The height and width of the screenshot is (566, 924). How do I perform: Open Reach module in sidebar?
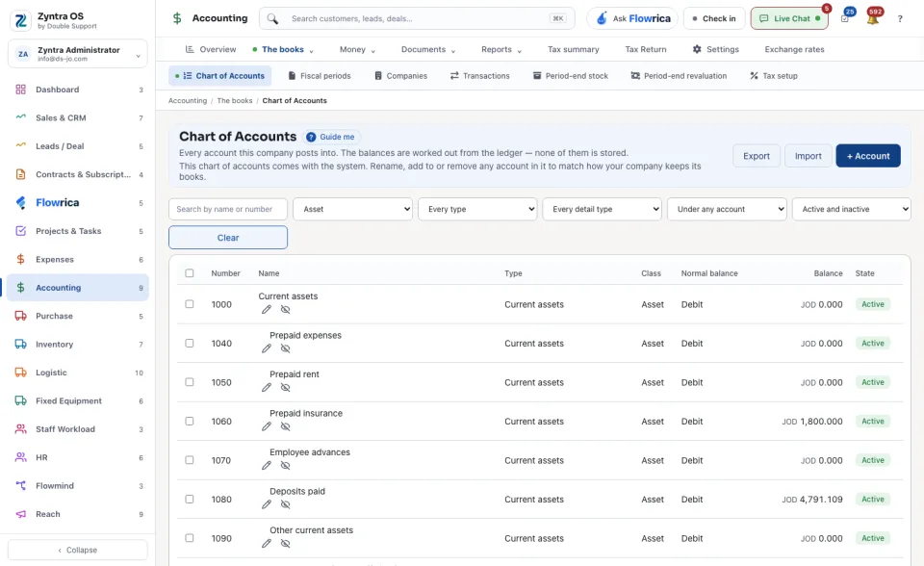tap(78, 514)
